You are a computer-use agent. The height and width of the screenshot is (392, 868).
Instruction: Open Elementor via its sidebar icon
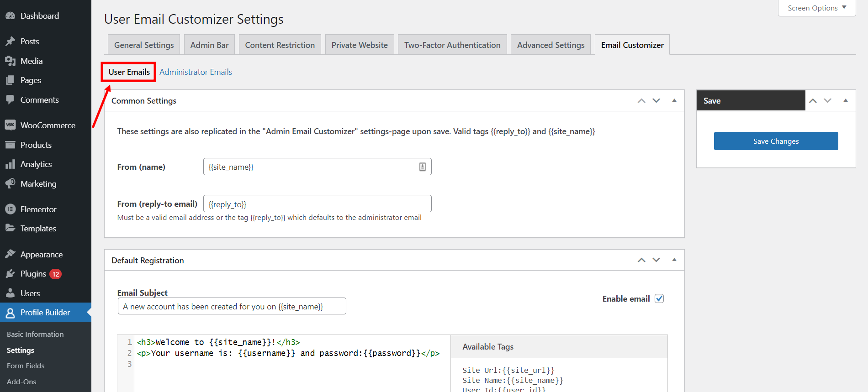point(10,209)
